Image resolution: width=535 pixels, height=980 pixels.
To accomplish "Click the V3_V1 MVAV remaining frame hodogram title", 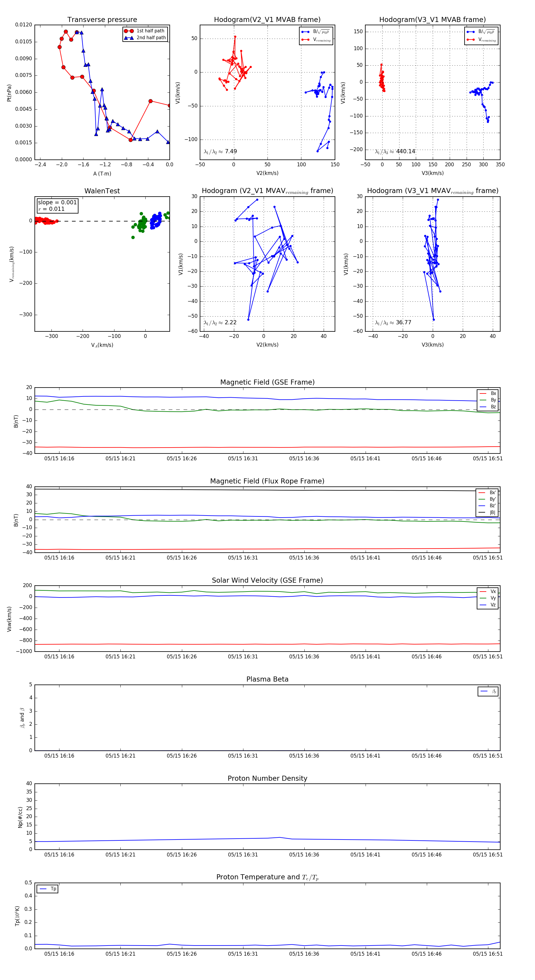I will click(x=432, y=191).
